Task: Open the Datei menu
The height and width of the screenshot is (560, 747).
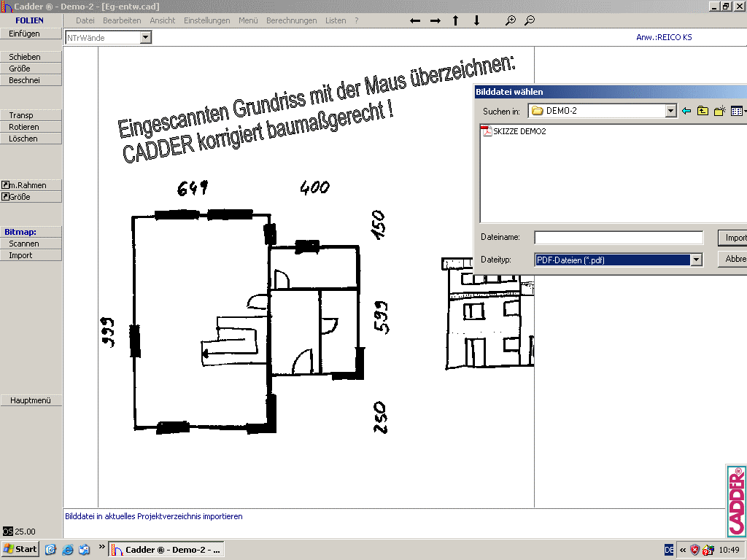Action: coord(85,20)
